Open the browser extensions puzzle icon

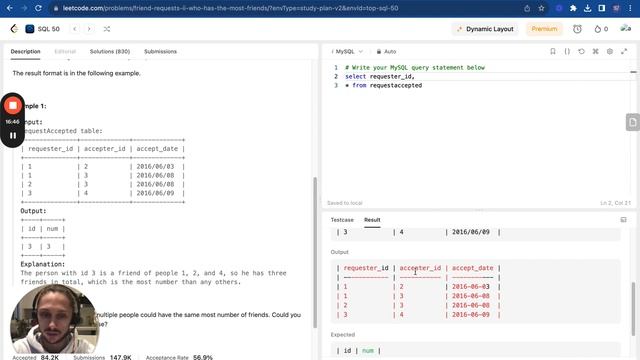click(573, 8)
